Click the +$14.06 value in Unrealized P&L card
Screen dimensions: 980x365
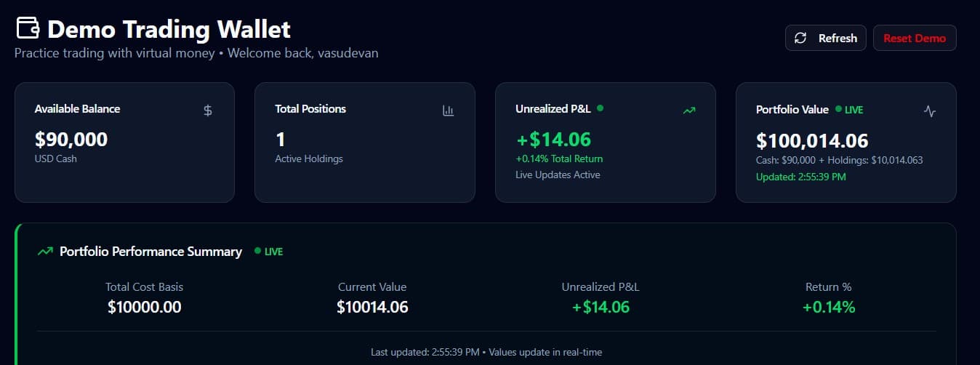click(554, 139)
